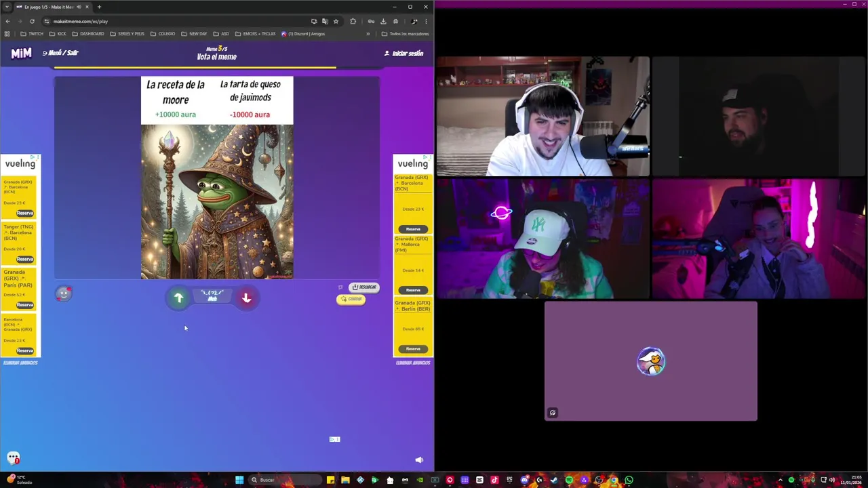Viewport: 868px width, 488px height.
Task: Reserve Granada to Berlin flight
Action: [413, 348]
